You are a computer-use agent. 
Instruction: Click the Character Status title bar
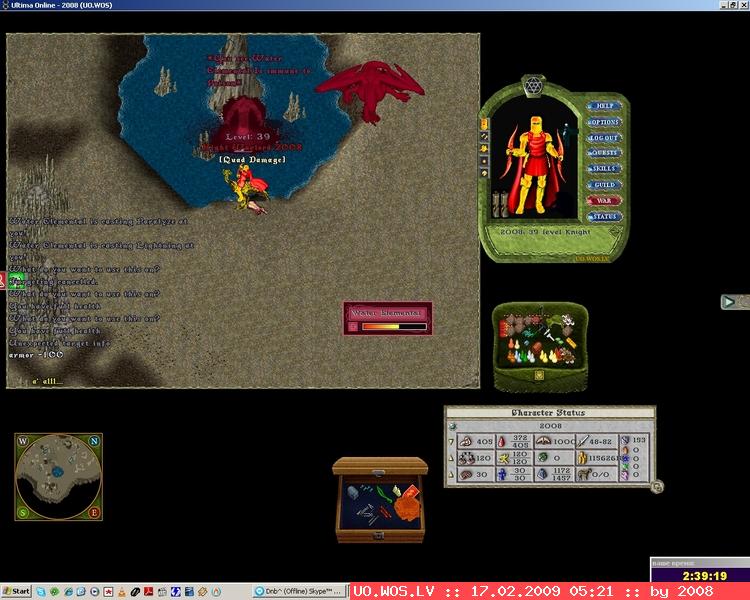(x=550, y=412)
